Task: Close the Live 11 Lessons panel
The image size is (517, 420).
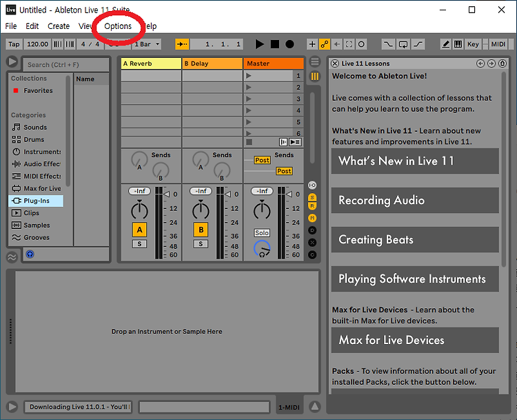Action: 334,63
